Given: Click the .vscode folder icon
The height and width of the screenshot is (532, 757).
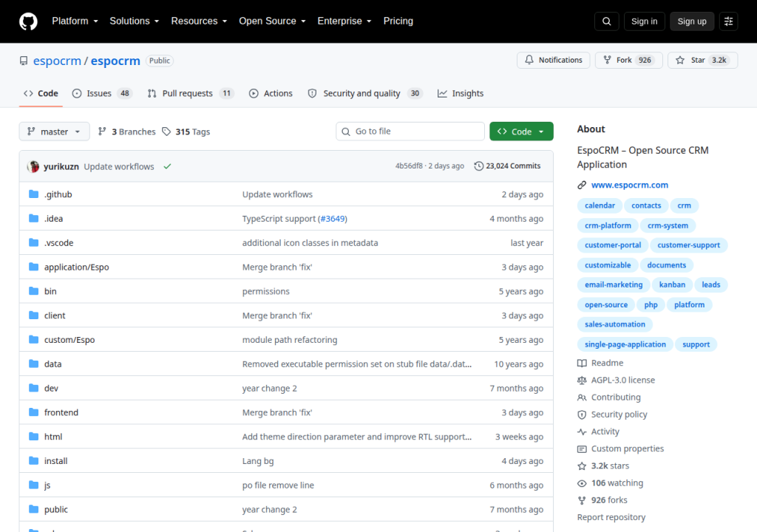Looking at the screenshot, I should click(33, 242).
